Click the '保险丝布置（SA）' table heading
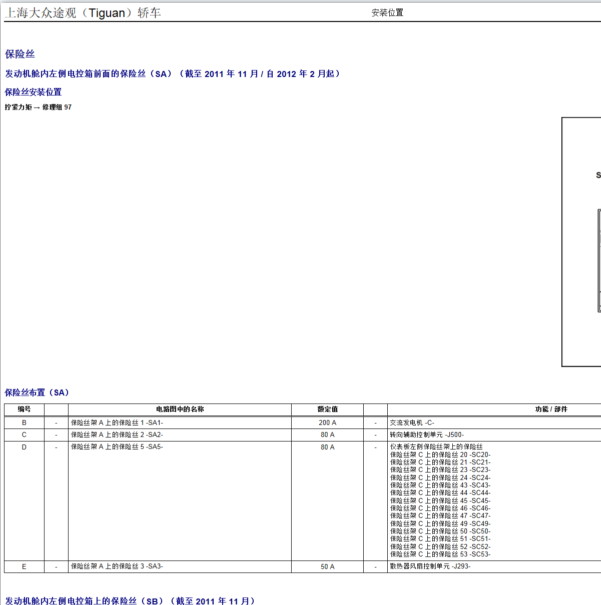Screen dimensions: 601x605 pyautogui.click(x=37, y=393)
